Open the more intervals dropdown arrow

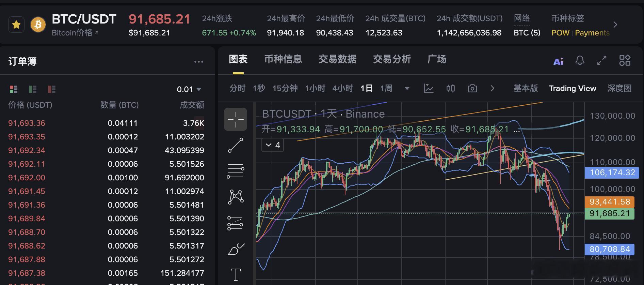[x=407, y=89]
